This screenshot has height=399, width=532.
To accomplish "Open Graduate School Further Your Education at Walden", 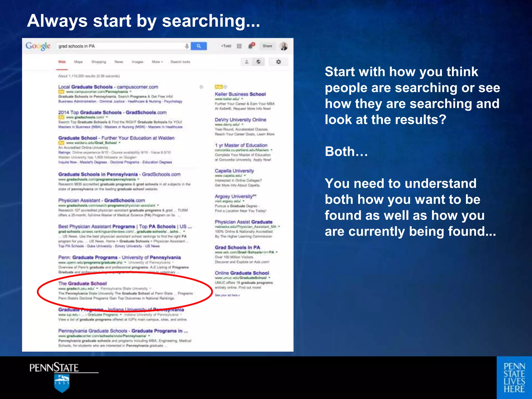I will click(116, 138).
